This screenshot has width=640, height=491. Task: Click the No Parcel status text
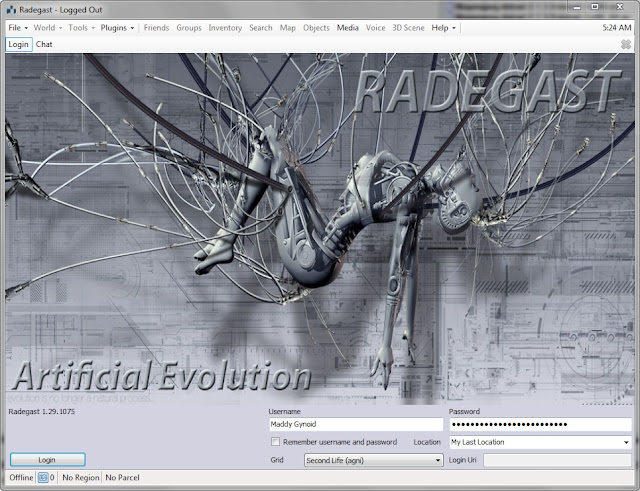(122, 478)
